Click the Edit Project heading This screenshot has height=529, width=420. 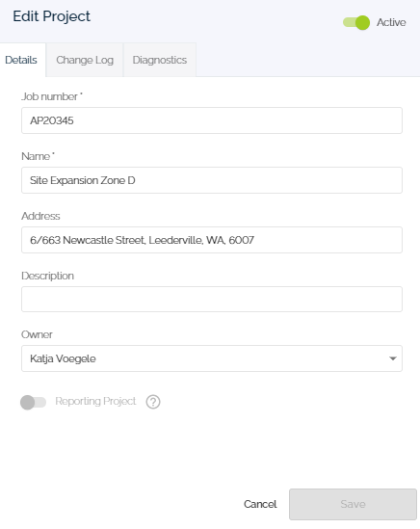pos(52,16)
